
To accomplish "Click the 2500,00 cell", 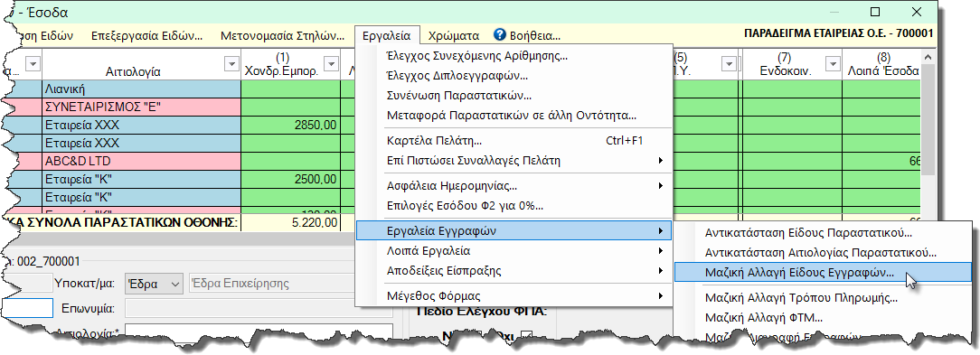I will point(290,180).
